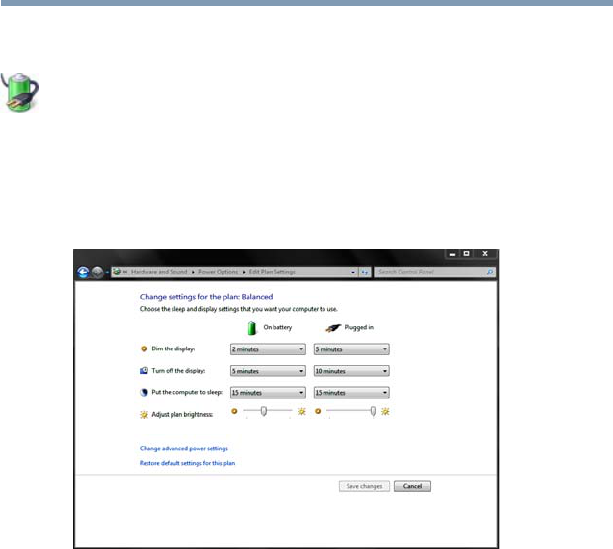Viewport: 613px width, 549px height.
Task: Open Dim the display On battery dropdown
Action: [x=268, y=349]
